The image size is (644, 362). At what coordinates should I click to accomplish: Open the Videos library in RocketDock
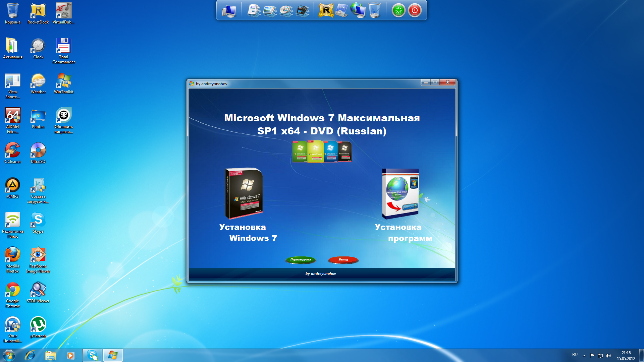click(302, 10)
